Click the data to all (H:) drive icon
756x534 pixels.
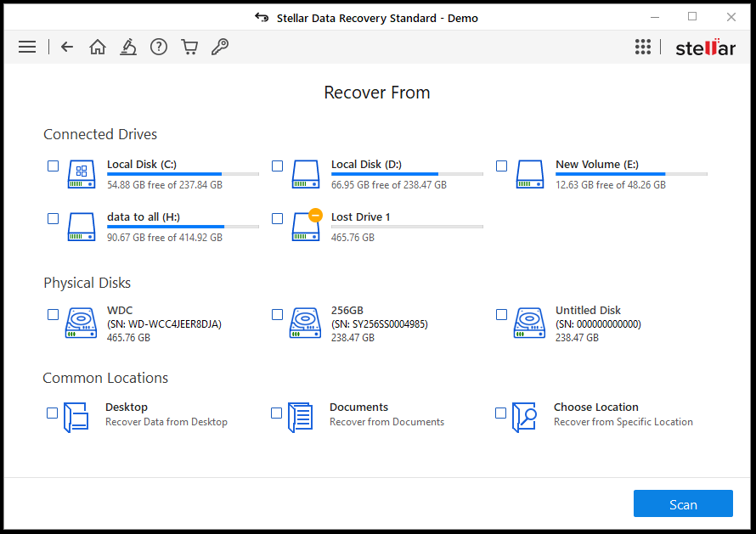click(82, 227)
